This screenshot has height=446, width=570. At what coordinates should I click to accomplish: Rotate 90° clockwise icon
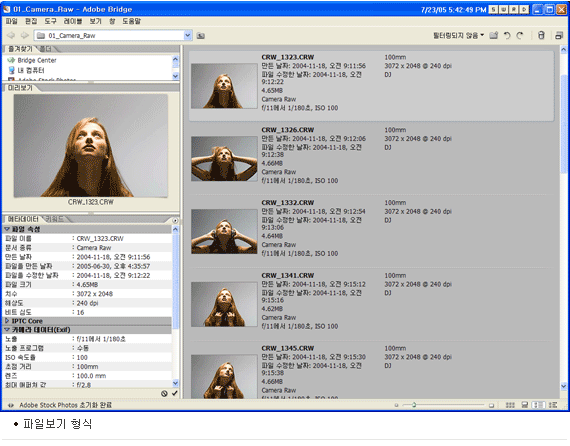(520, 35)
